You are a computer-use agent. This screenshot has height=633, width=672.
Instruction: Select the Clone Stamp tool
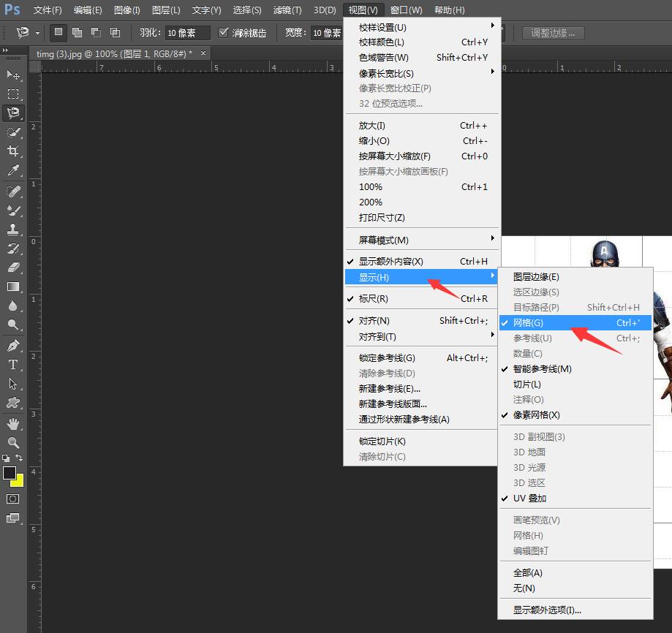tap(11, 230)
